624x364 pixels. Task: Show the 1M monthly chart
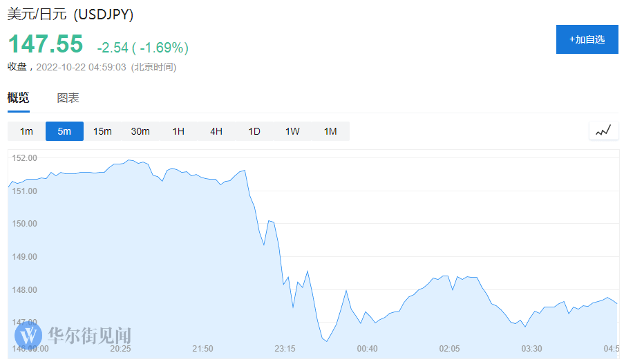(330, 131)
